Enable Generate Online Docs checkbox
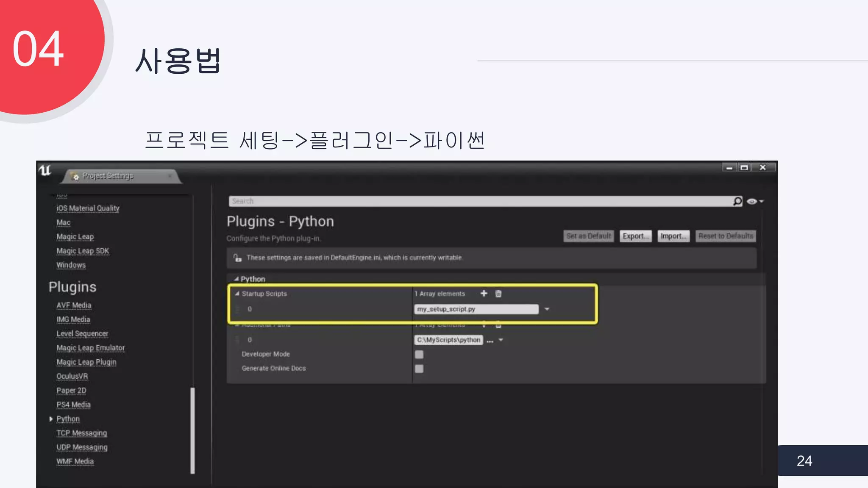This screenshot has height=488, width=868. [x=419, y=369]
